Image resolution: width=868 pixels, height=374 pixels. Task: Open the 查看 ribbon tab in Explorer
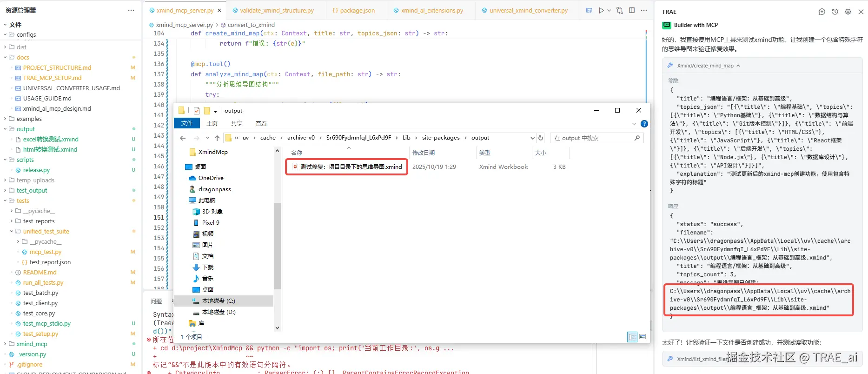click(261, 123)
